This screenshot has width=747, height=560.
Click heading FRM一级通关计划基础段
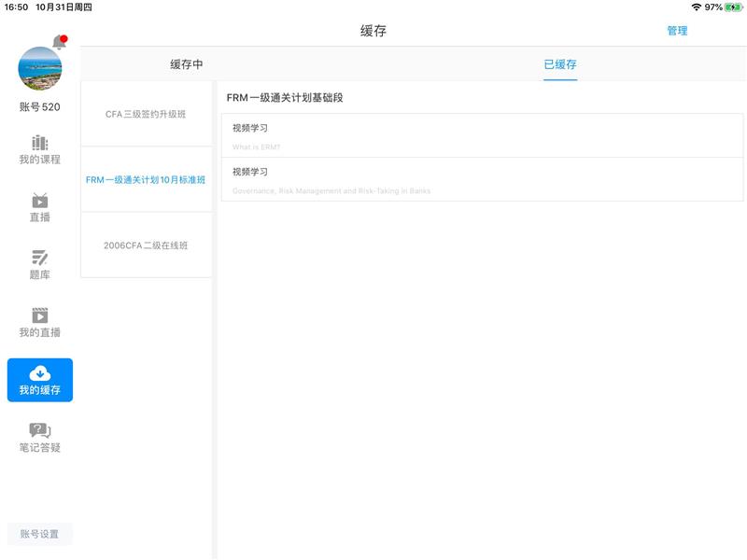point(285,98)
